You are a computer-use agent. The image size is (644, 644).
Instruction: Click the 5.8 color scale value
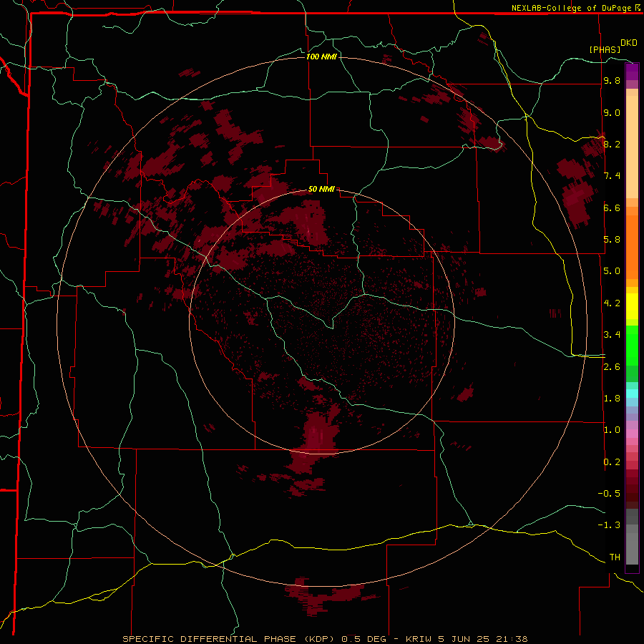click(612, 240)
